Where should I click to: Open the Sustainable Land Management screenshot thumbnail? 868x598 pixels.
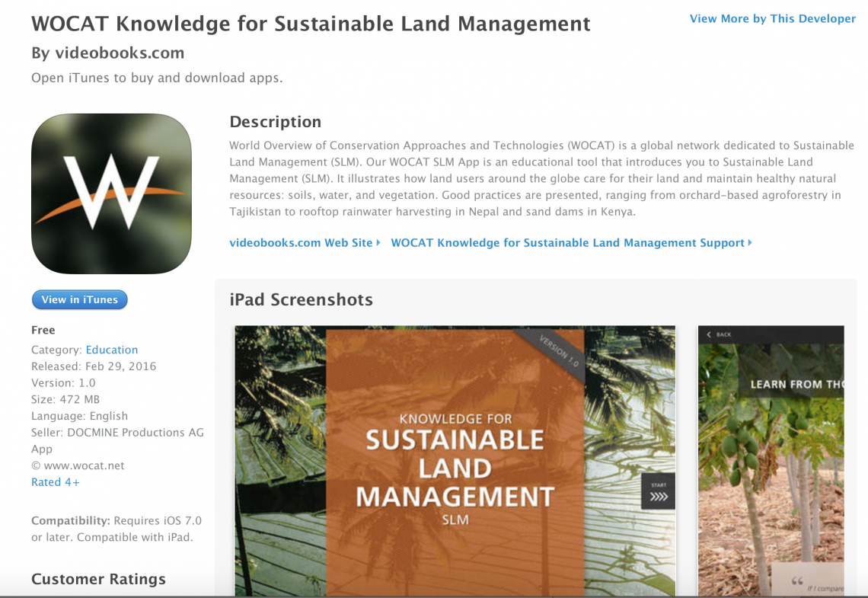[455, 461]
